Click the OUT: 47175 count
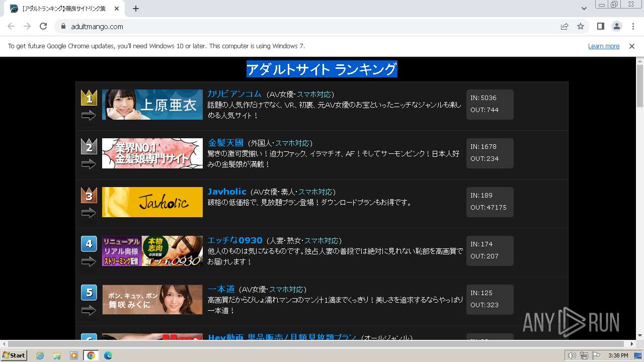The width and height of the screenshot is (644, 362). click(x=489, y=208)
